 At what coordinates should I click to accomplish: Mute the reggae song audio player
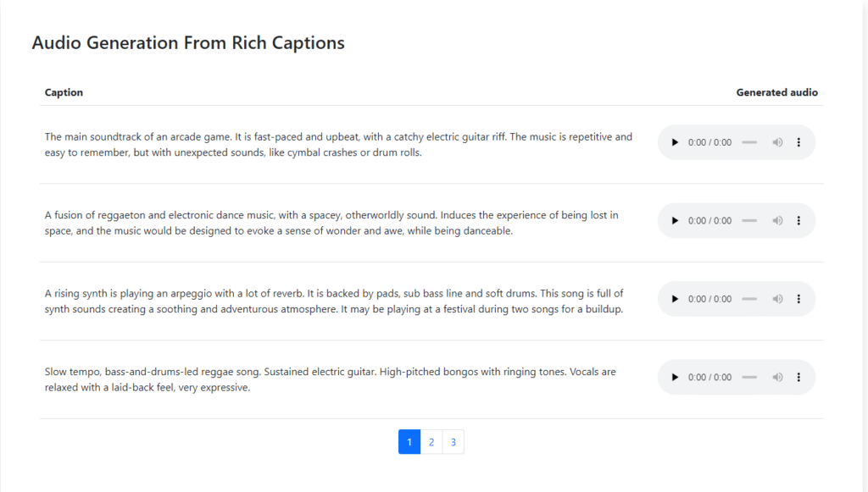(x=778, y=378)
